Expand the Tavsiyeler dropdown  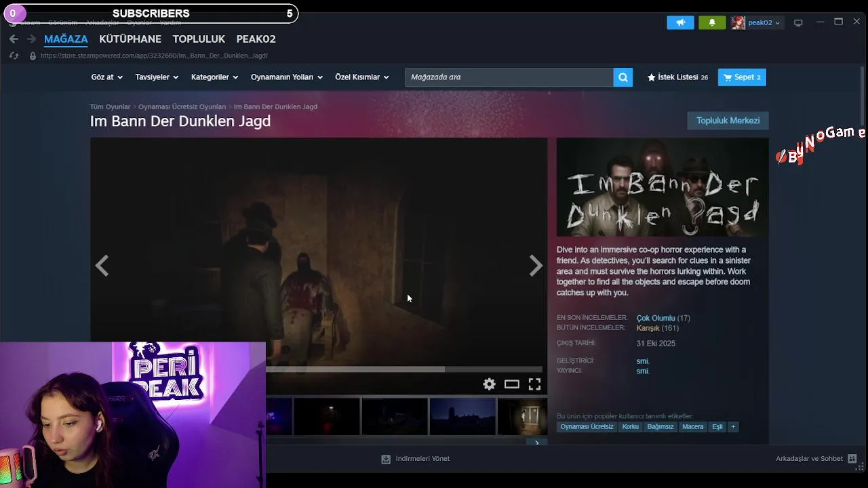click(x=157, y=77)
